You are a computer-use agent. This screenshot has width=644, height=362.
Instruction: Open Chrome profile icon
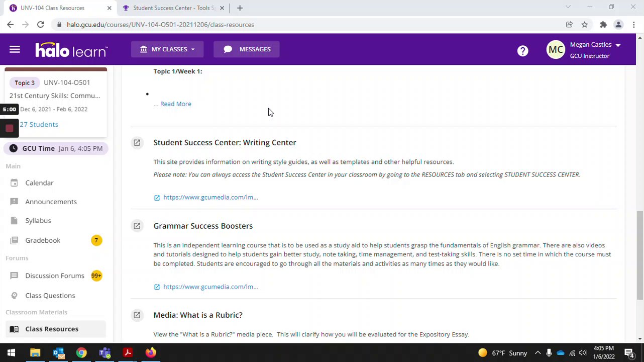[x=618, y=25]
